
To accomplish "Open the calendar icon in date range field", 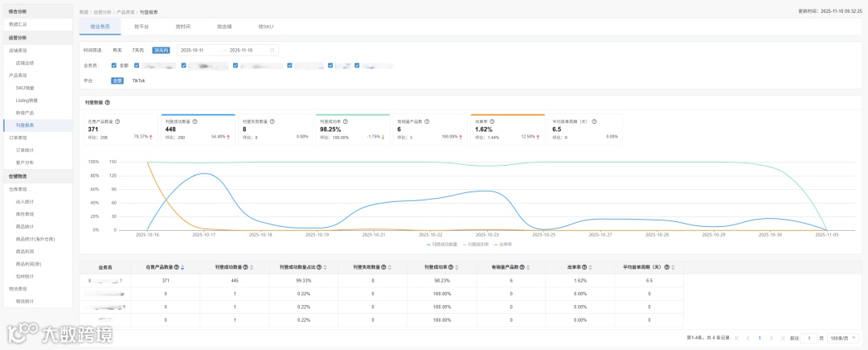I will [x=272, y=51].
